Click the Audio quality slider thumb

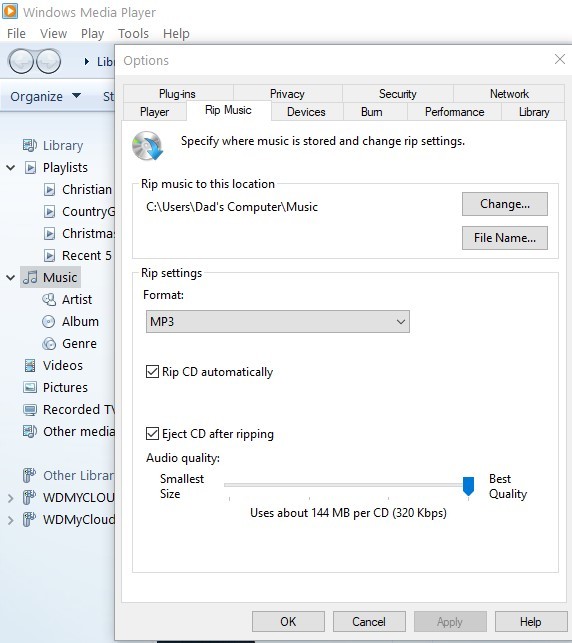click(468, 486)
